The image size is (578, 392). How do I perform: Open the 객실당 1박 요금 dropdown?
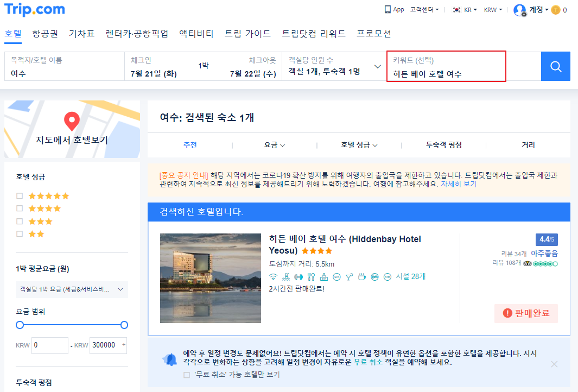click(72, 289)
